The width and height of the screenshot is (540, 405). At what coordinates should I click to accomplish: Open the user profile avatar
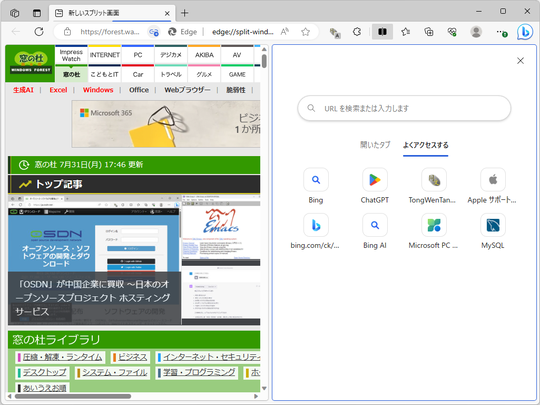pos(476,32)
